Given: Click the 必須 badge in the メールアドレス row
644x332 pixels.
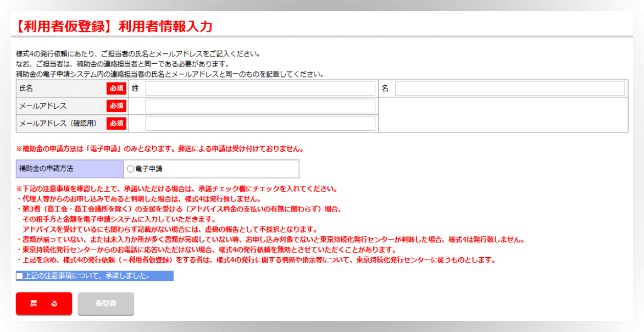Looking at the screenshot, I should [116, 106].
